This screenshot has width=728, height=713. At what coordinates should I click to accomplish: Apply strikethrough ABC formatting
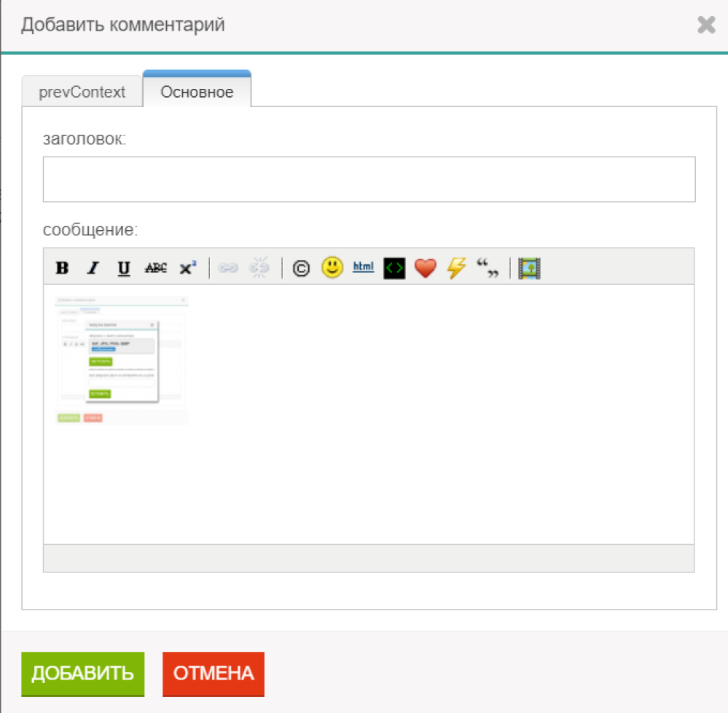155,268
